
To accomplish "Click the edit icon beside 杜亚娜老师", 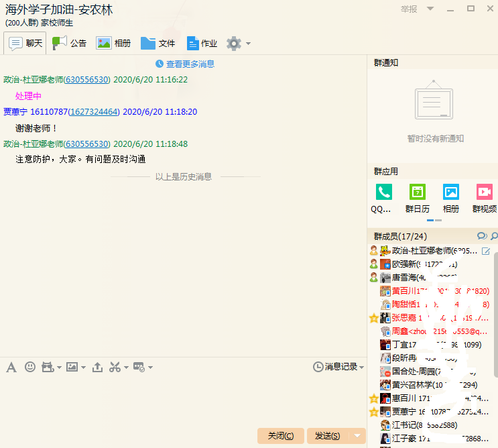I will pyautogui.click(x=486, y=251).
